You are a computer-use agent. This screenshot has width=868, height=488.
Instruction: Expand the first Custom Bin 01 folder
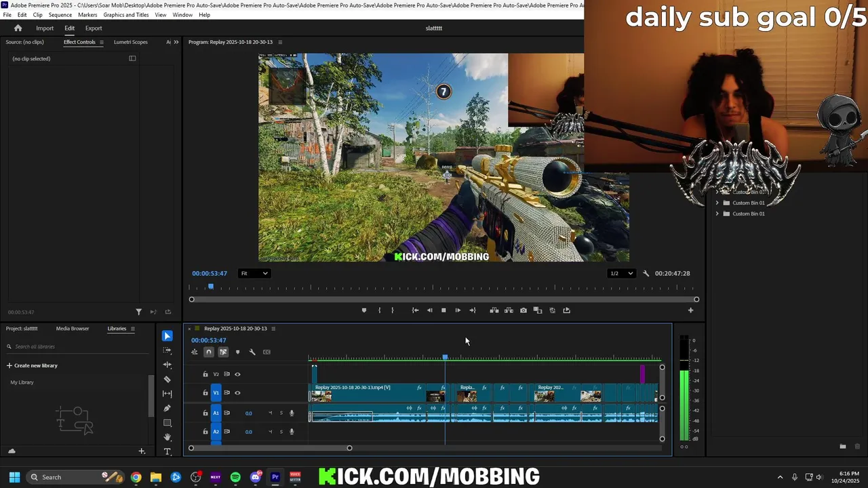717,203
